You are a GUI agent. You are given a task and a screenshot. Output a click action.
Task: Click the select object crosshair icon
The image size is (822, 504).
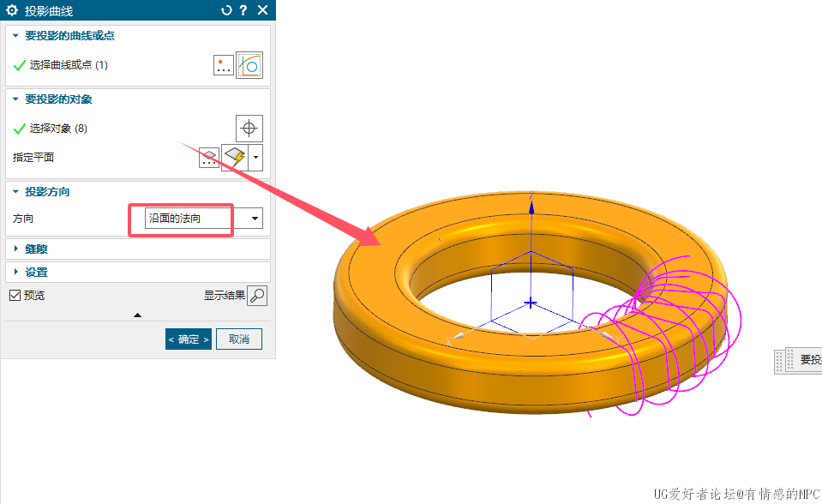click(x=249, y=129)
